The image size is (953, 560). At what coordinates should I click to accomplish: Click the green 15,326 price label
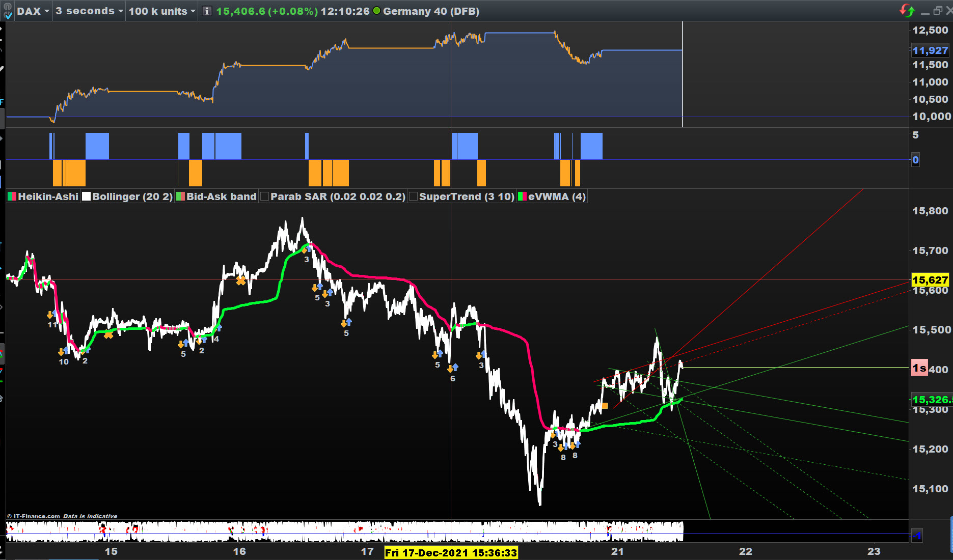click(931, 400)
